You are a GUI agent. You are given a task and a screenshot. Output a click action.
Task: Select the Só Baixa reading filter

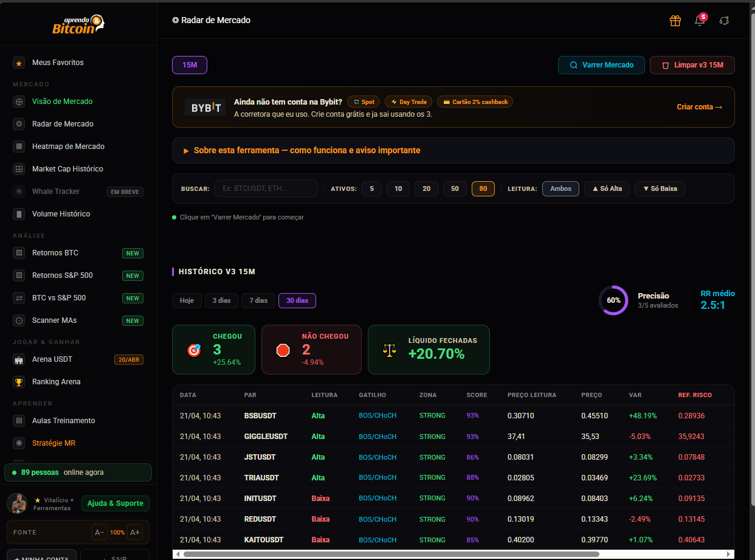[x=660, y=188]
